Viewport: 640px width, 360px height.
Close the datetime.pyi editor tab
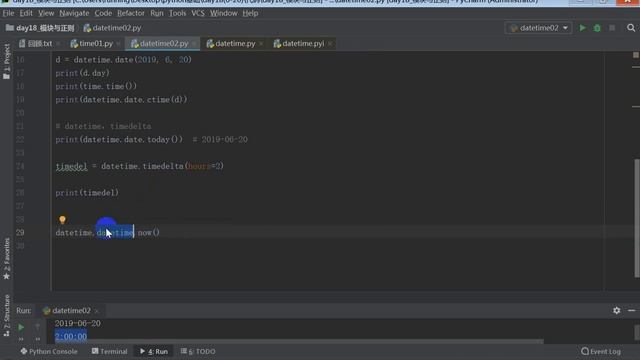(330, 44)
